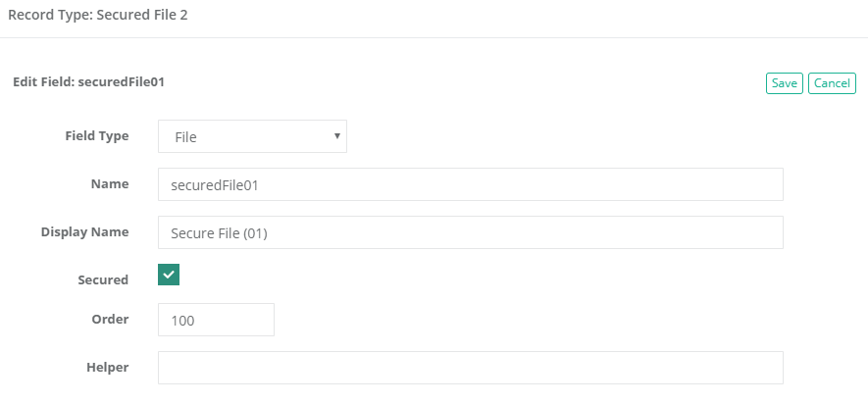This screenshot has width=868, height=404.
Task: Click the selected File value in Field Type
Action: [x=185, y=137]
